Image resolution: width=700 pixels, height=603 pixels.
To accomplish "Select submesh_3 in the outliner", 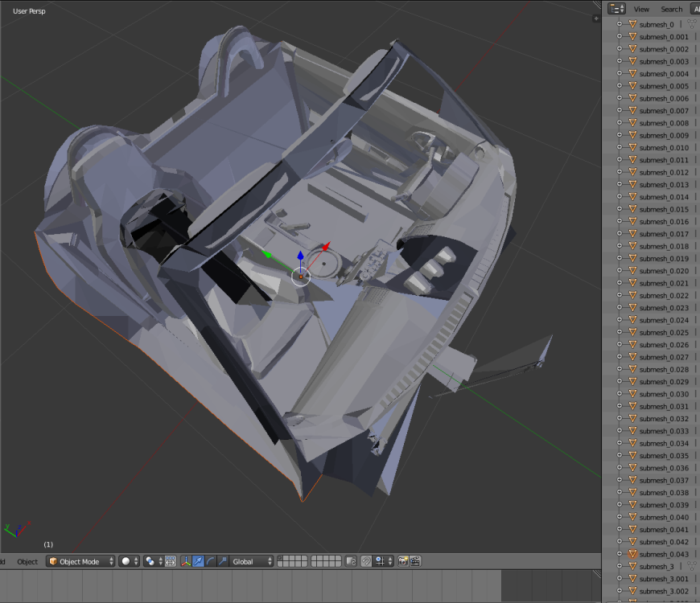I will coord(656,566).
